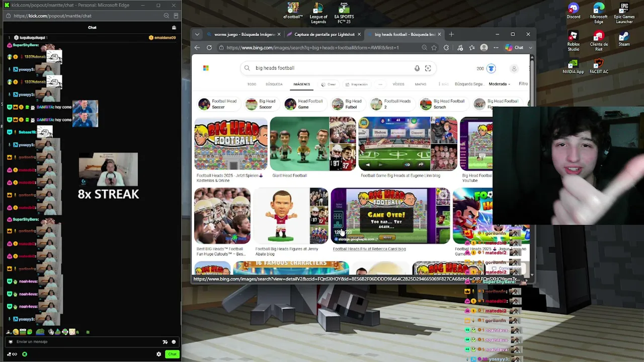Open Football Heads 2025 Jetzt Spielen image
The height and width of the screenshot is (362, 644).
230,144
